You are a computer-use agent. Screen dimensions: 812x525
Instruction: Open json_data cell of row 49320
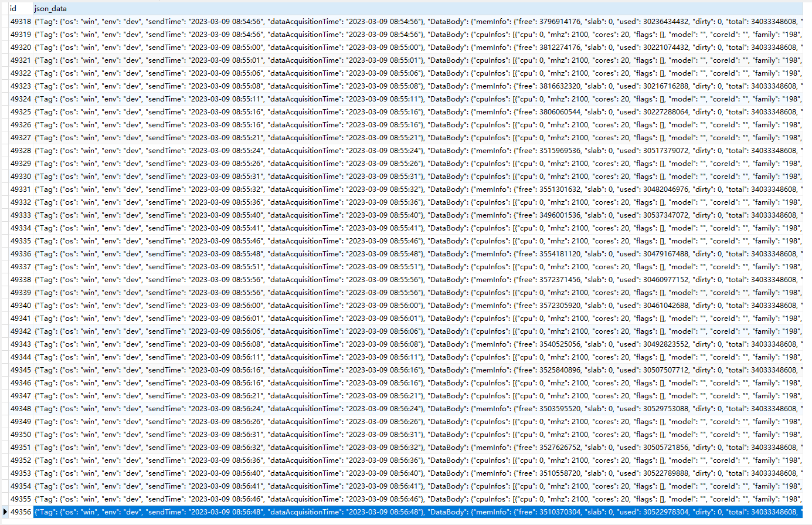coord(417,48)
